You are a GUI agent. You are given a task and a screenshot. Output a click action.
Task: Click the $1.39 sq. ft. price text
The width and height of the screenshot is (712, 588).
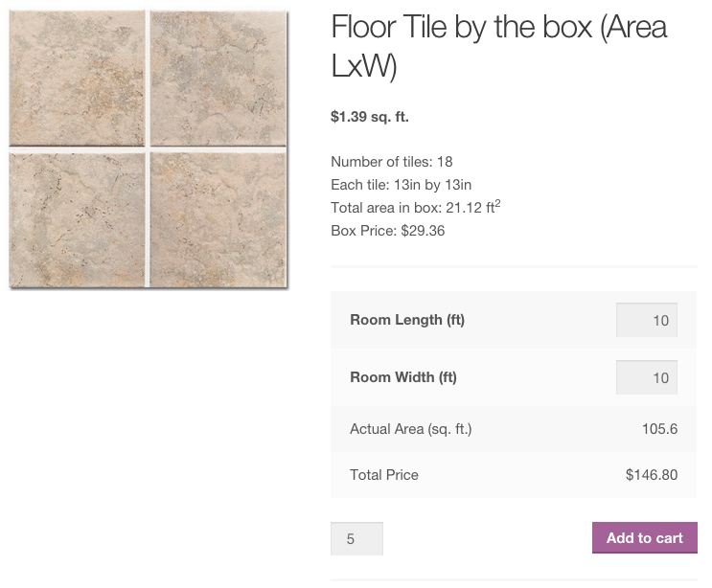pyautogui.click(x=370, y=117)
